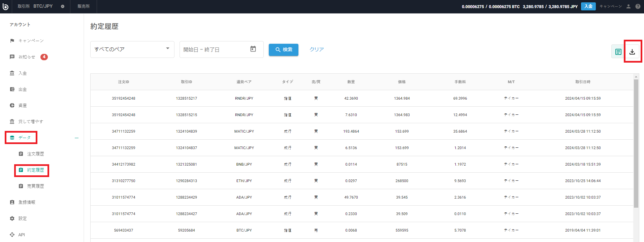Click the 手数料 column header

click(460, 82)
